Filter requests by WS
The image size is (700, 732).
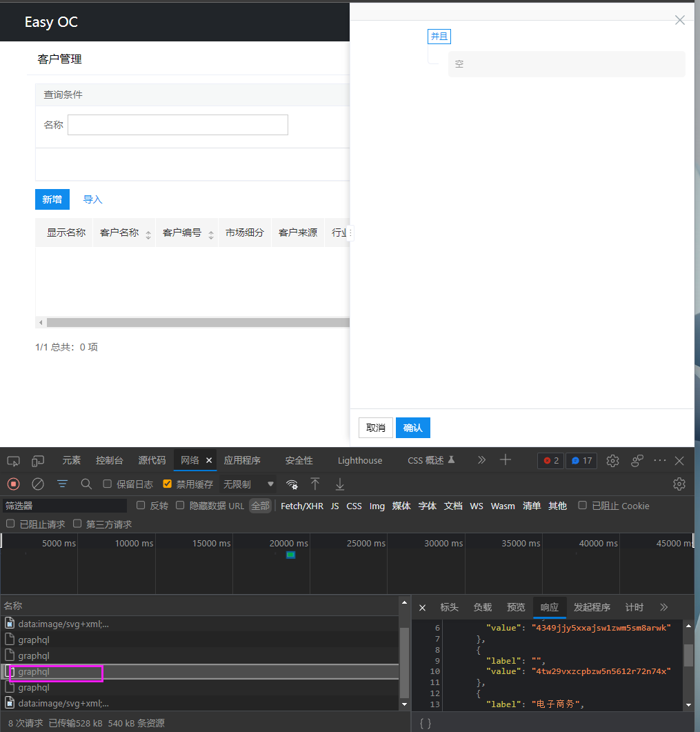click(x=477, y=506)
